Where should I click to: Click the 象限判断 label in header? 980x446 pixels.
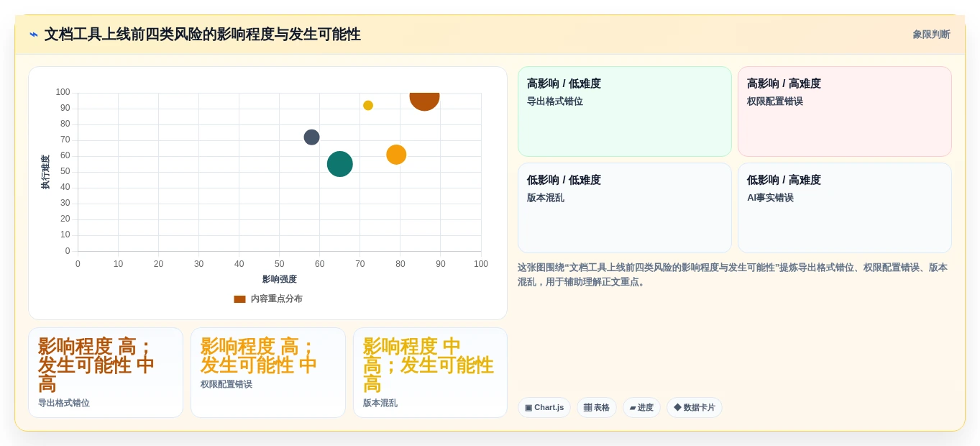point(931,35)
